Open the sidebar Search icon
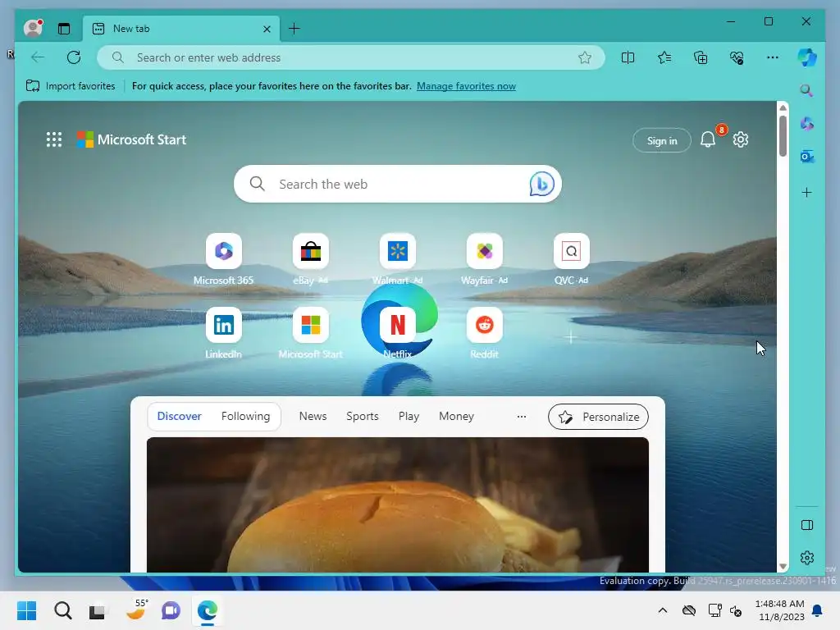The image size is (840, 630). [x=806, y=90]
